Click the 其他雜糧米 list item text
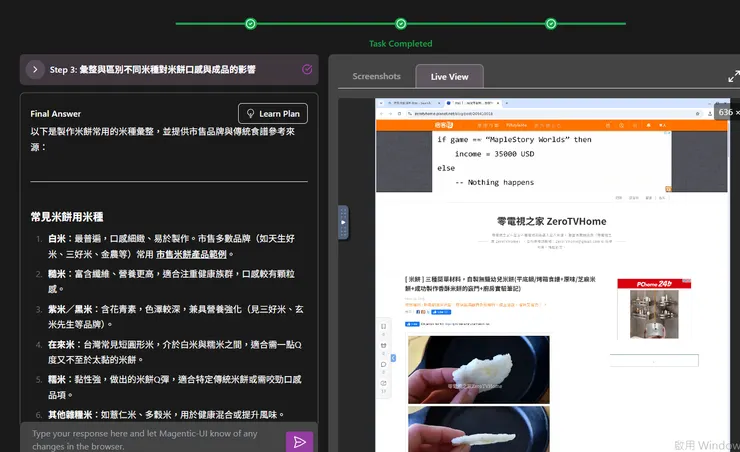 166,415
